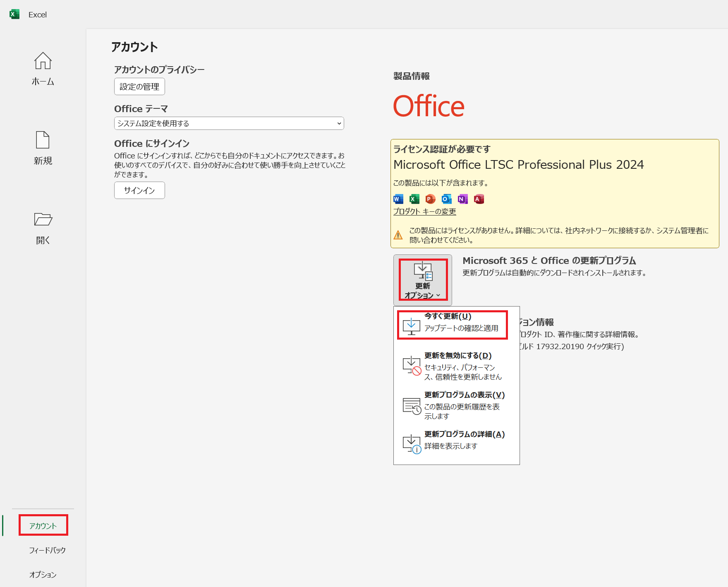
Task: Choose 更新プログラムの詳細(A) menu entry
Action: click(457, 444)
